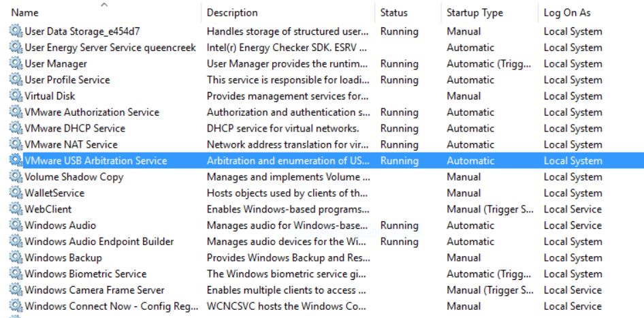Select VMware DHCP Service name

tap(75, 128)
